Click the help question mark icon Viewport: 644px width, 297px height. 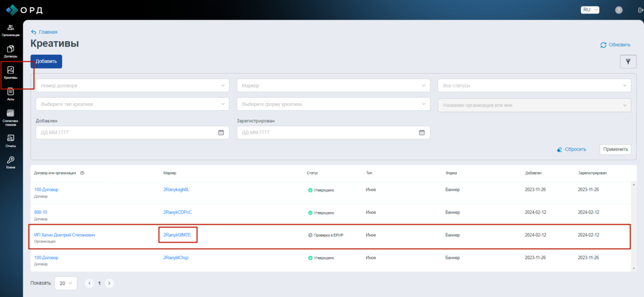coord(619,10)
